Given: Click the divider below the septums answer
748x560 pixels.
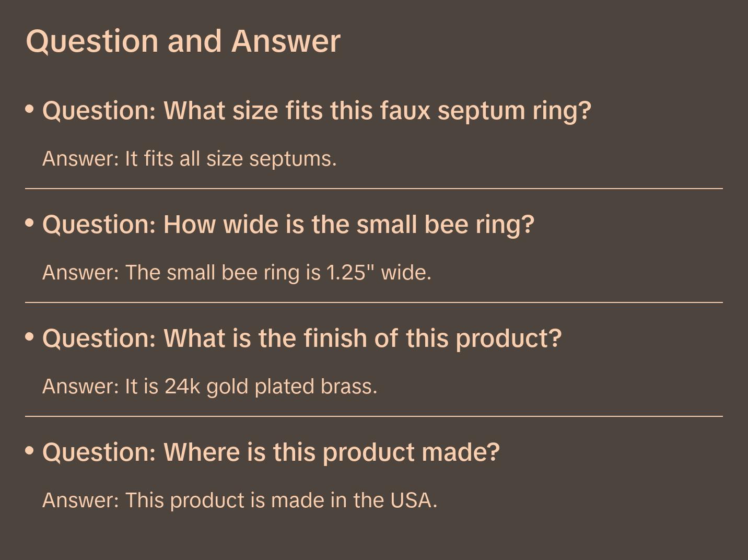Looking at the screenshot, I should 374,189.
